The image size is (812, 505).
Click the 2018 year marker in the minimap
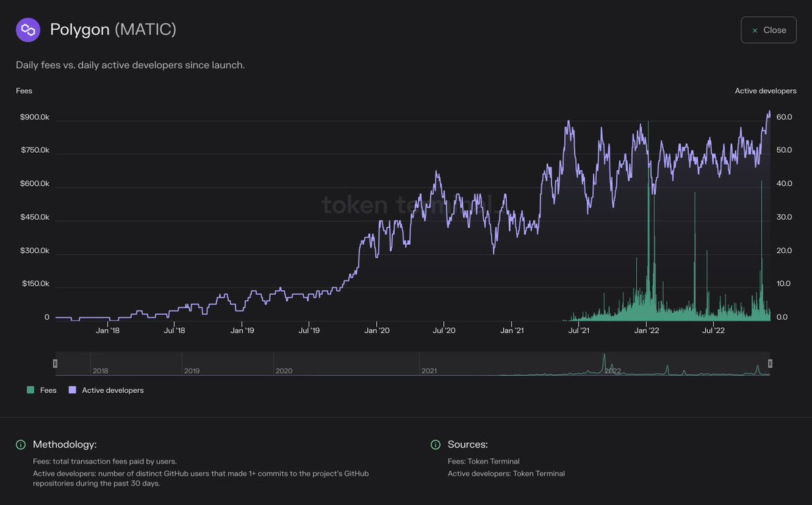pyautogui.click(x=100, y=371)
